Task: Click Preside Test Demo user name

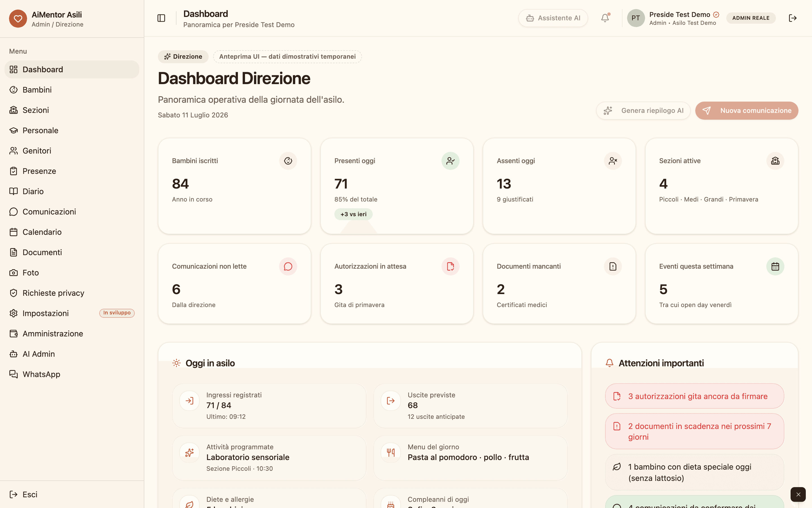Action: (679, 14)
